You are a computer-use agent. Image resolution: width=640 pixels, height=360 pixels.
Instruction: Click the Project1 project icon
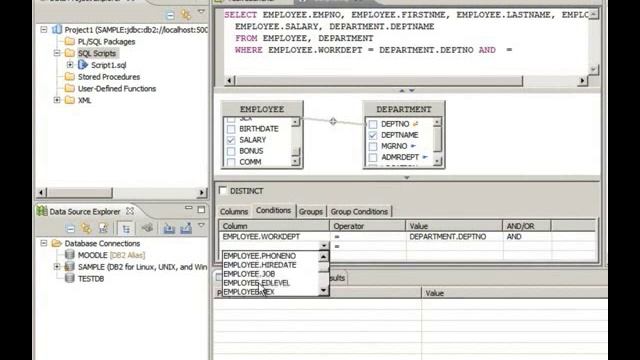[x=57, y=30]
